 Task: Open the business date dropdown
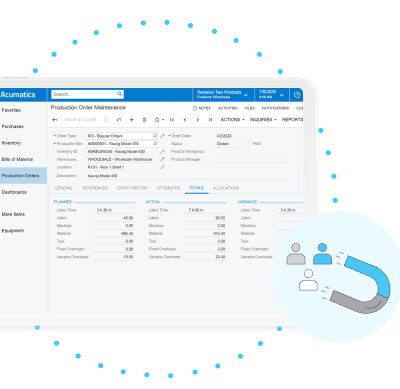pos(272,94)
